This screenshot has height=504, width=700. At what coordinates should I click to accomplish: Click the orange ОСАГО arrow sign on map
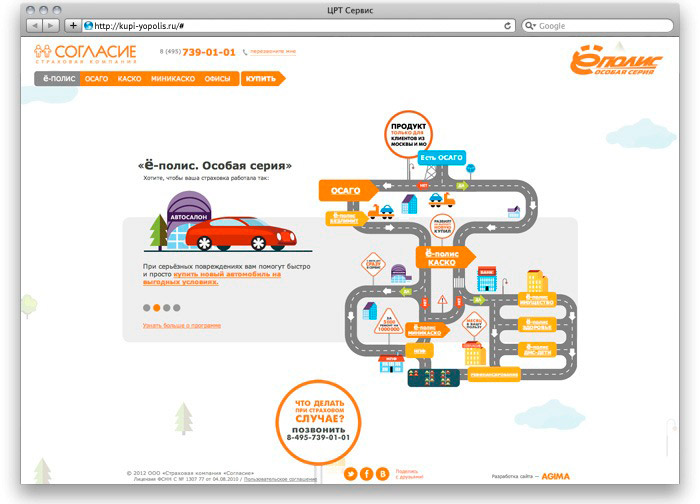pyautogui.click(x=345, y=190)
